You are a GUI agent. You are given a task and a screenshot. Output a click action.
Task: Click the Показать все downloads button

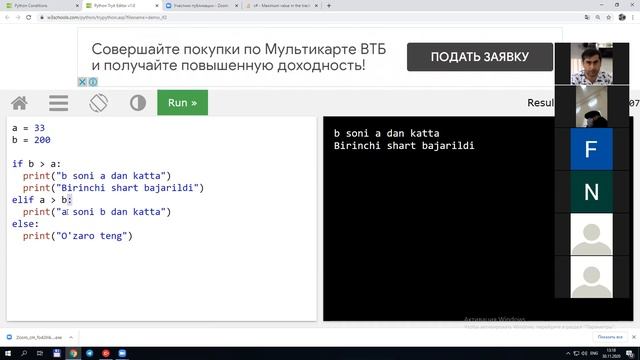point(610,337)
